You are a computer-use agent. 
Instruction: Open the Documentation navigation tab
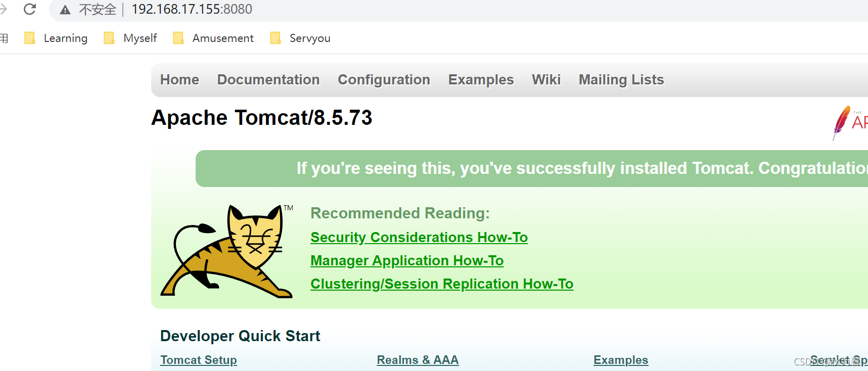coord(268,80)
